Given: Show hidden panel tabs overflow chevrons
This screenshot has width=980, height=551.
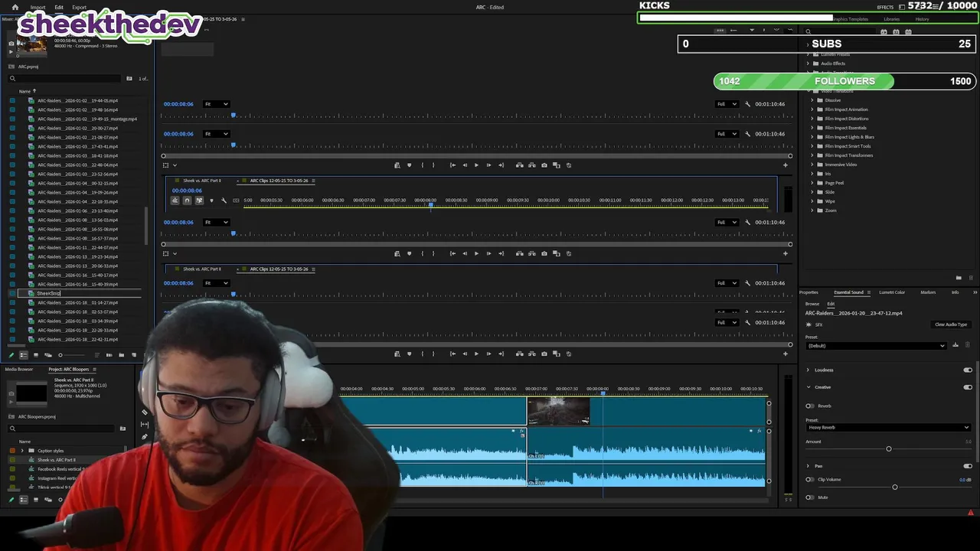Looking at the screenshot, I should click(975, 292).
